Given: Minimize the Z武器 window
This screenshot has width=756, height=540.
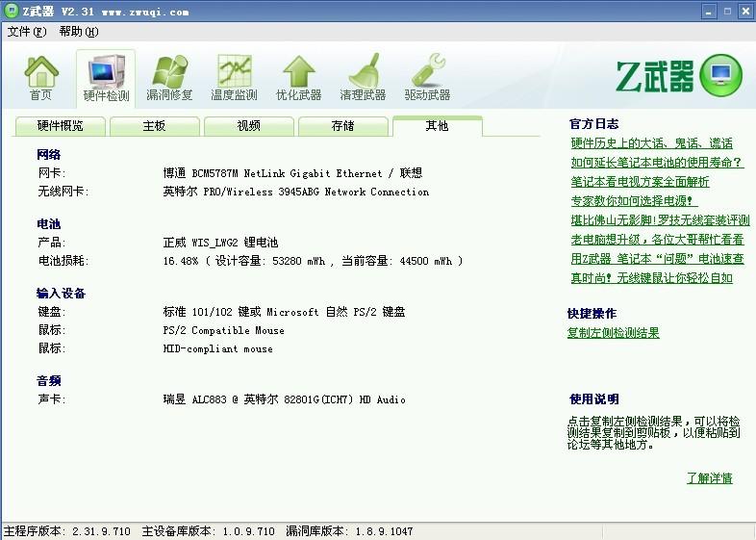Looking at the screenshot, I should pos(708,12).
